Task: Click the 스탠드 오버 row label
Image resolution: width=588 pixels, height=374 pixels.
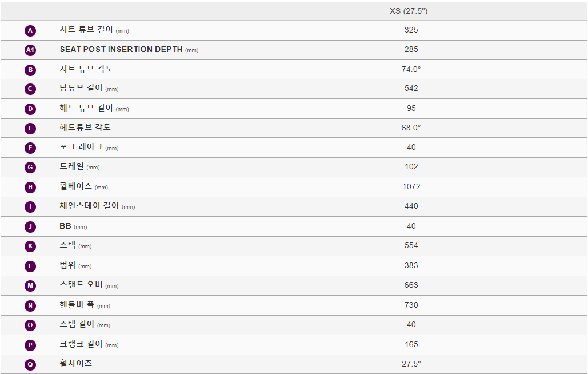Action: (x=81, y=284)
